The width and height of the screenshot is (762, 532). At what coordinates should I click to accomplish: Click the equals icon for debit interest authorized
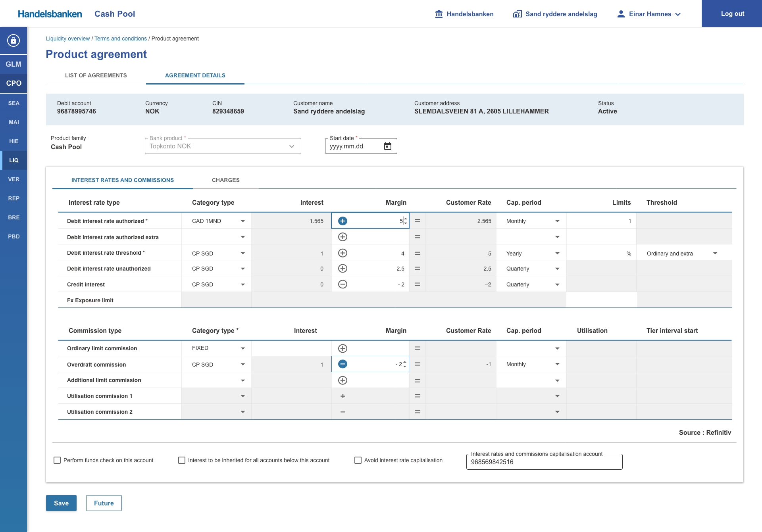[x=417, y=221]
